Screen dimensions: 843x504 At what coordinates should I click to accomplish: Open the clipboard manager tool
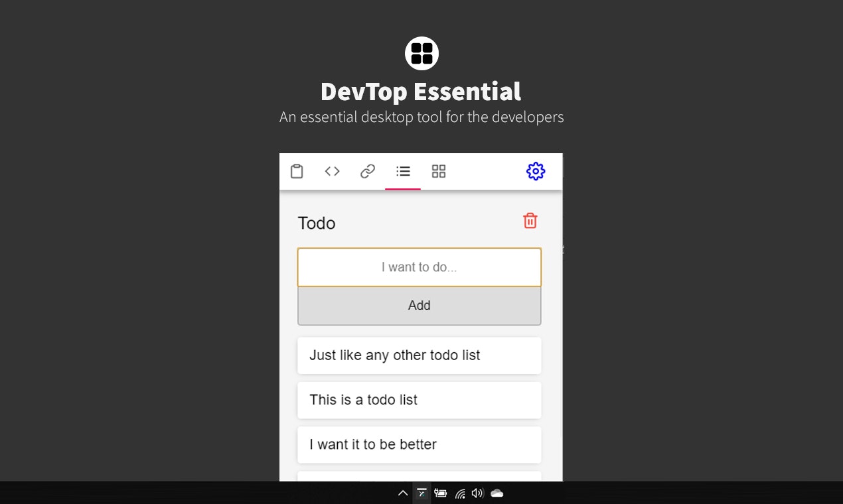297,170
